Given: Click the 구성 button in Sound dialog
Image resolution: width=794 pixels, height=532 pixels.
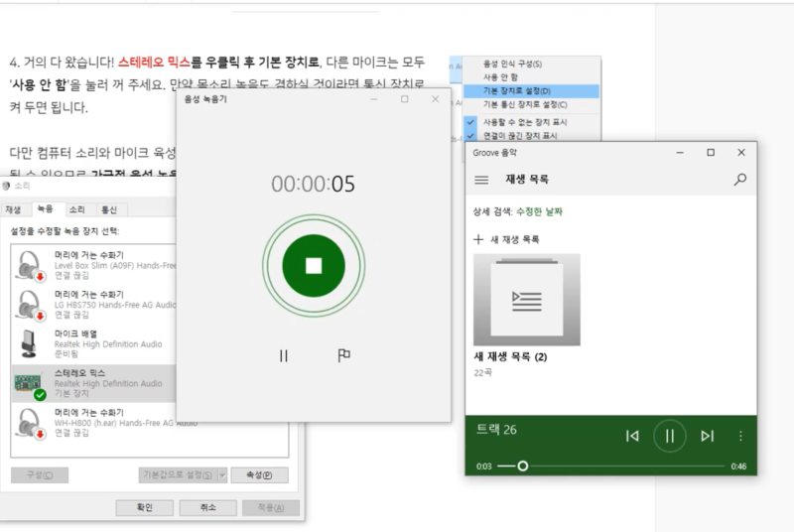Looking at the screenshot, I should point(40,474).
